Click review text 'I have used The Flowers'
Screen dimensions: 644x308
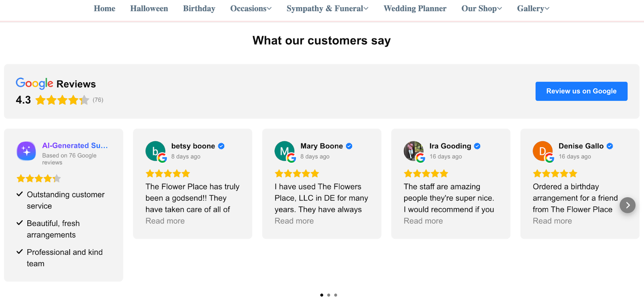pyautogui.click(x=318, y=187)
